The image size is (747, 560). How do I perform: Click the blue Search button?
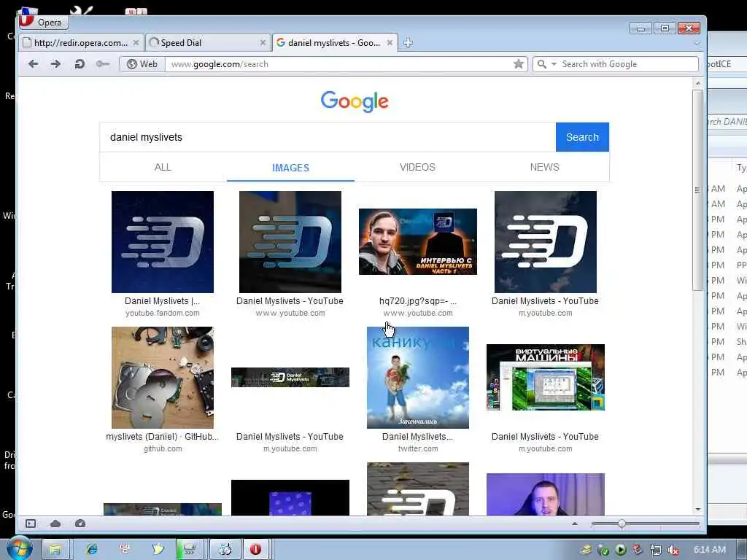[582, 137]
